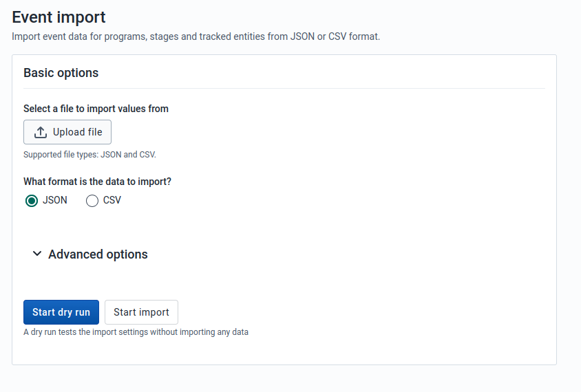This screenshot has width=581, height=392.
Task: Click the Advanced options heading text
Action: click(98, 254)
